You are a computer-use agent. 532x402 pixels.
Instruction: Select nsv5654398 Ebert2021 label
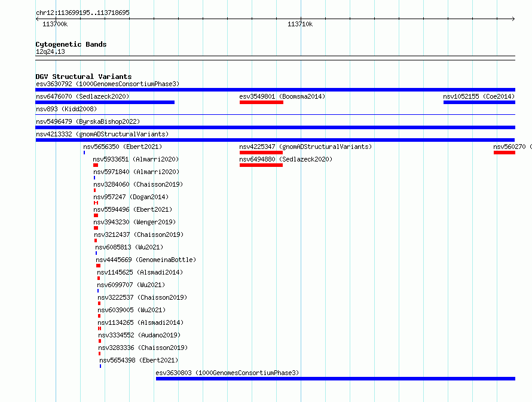(x=139, y=360)
